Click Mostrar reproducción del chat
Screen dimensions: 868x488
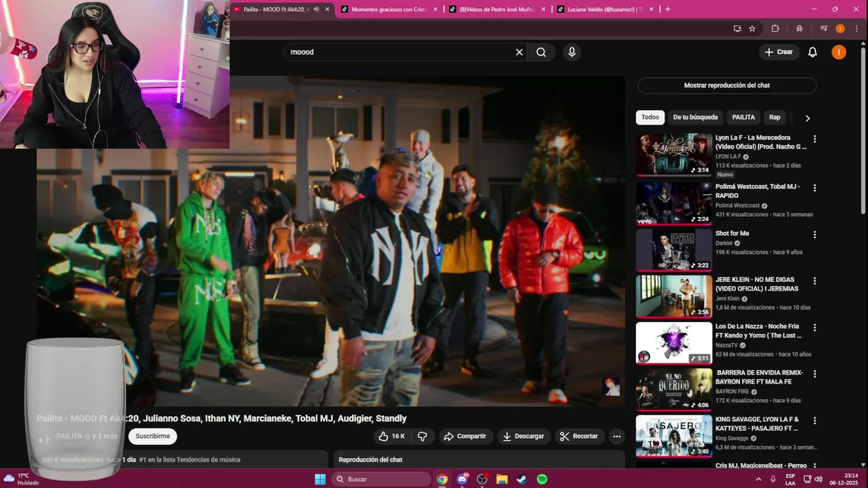[x=726, y=85]
